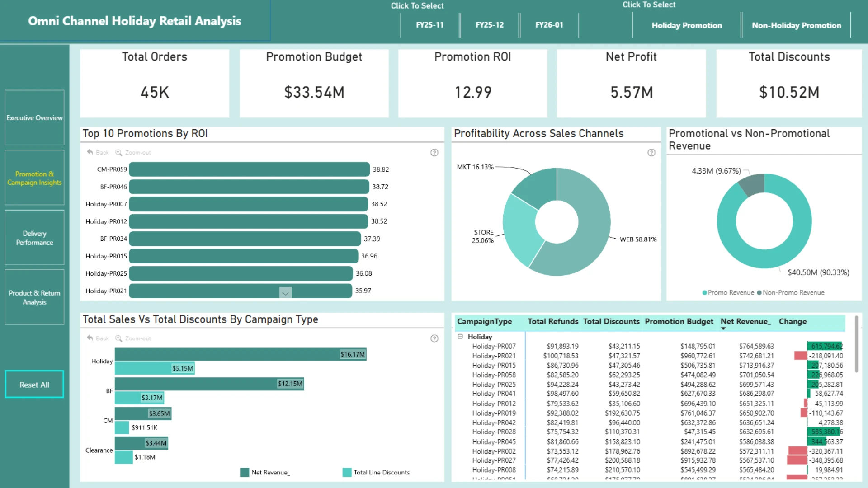This screenshot has width=868, height=488.
Task: Toggle the Holiday Promotion filter
Action: tap(687, 25)
